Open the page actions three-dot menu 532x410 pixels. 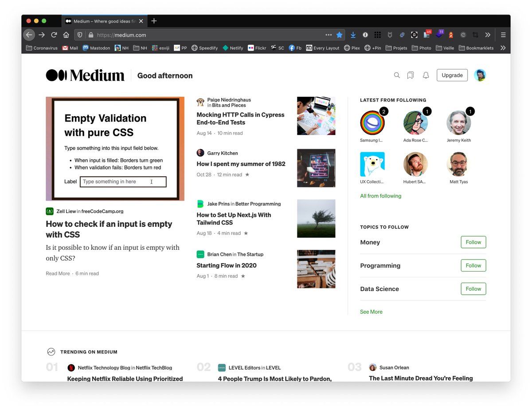pos(329,35)
